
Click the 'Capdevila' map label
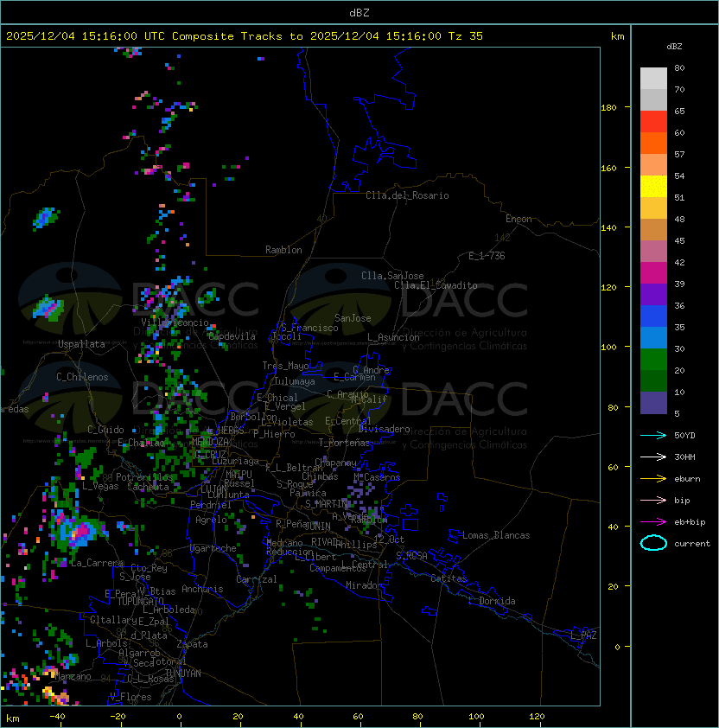tap(232, 336)
